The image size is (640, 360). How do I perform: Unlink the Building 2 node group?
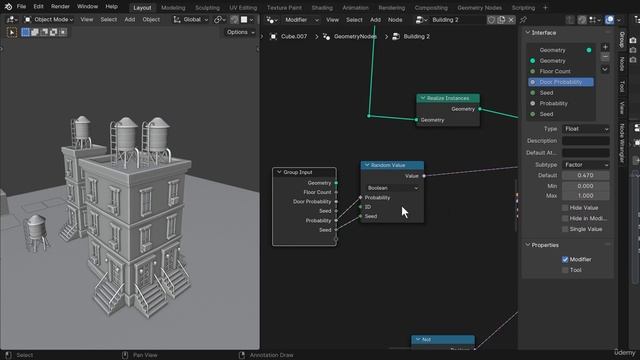(x=511, y=20)
